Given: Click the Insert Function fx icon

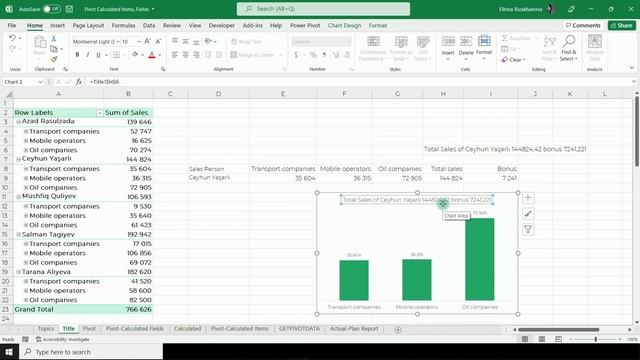Looking at the screenshot, I should coord(78,82).
